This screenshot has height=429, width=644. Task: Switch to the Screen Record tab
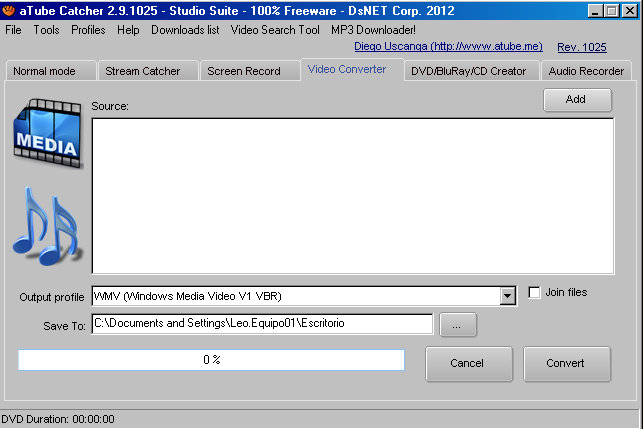click(244, 71)
